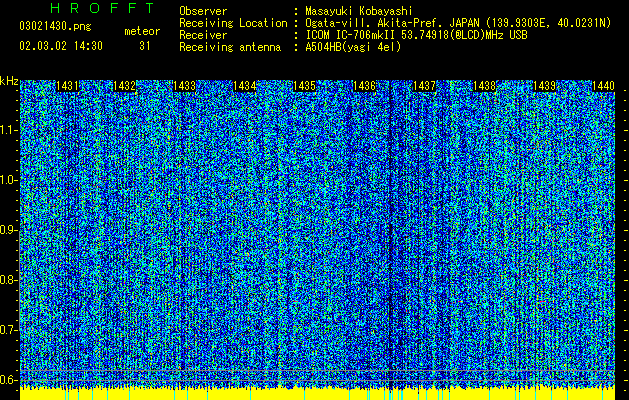Select the filename 03021430.png
The height and width of the screenshot is (400, 629).
pos(55,26)
